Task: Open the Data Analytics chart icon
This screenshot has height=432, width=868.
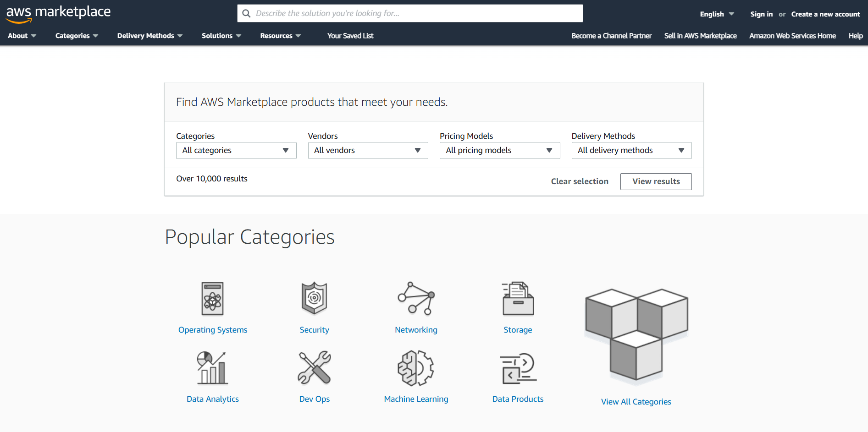Action: click(x=212, y=368)
